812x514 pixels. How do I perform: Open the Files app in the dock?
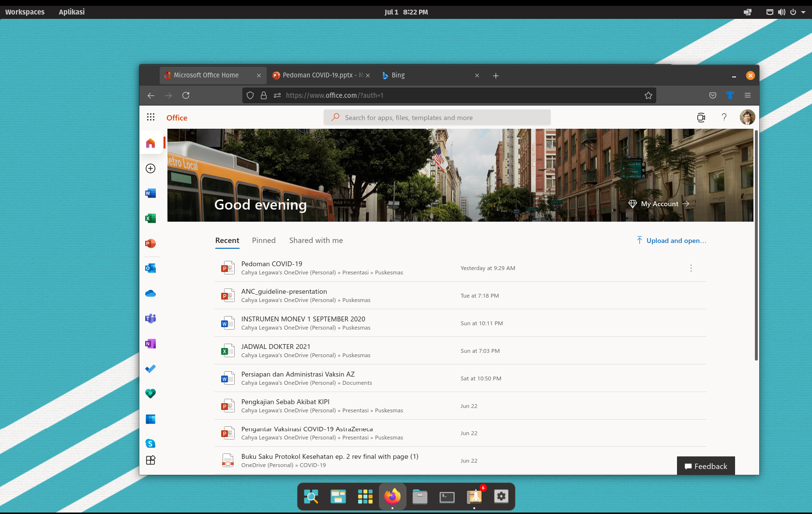click(420, 497)
